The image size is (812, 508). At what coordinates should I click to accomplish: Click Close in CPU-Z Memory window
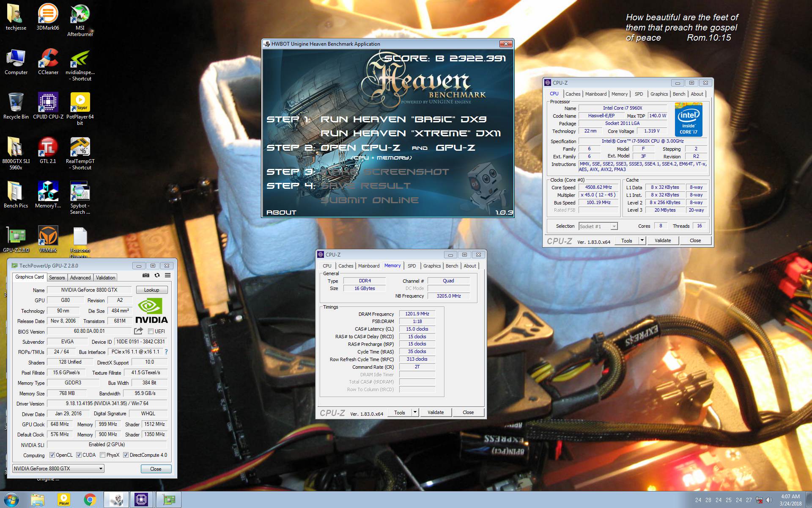(x=468, y=412)
